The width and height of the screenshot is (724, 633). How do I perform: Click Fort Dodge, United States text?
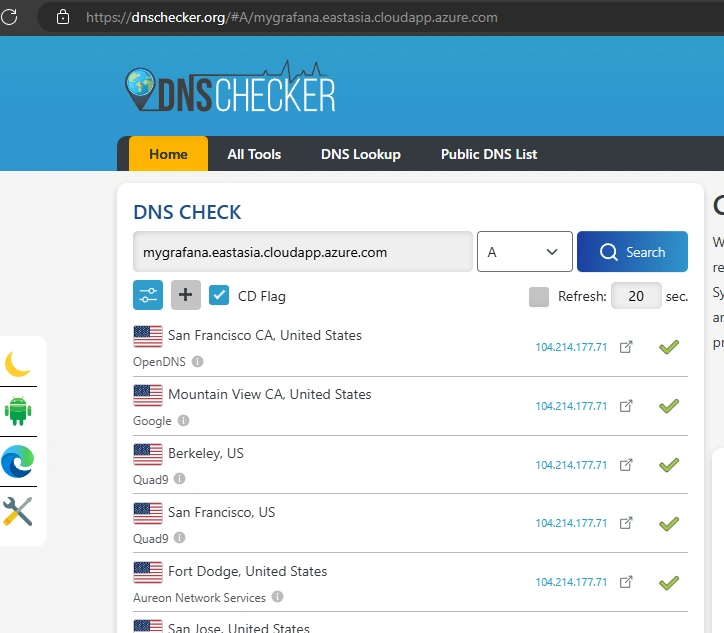coord(247,572)
